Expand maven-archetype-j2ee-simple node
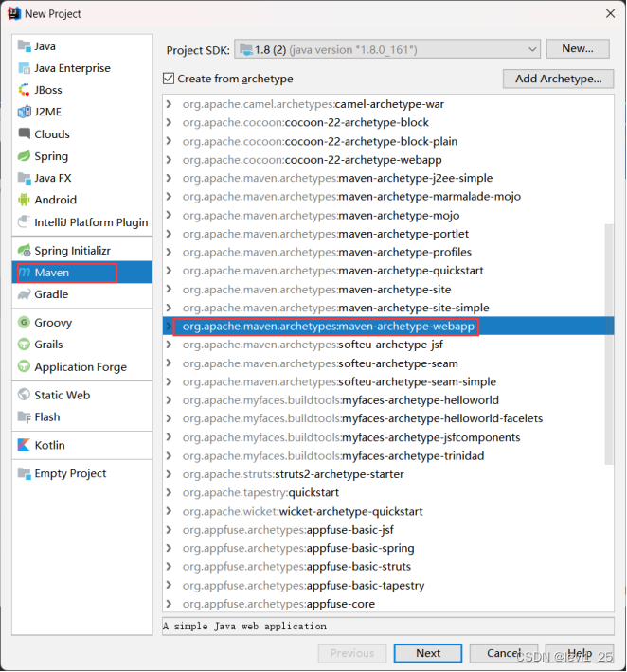627x672 pixels. pos(169,178)
